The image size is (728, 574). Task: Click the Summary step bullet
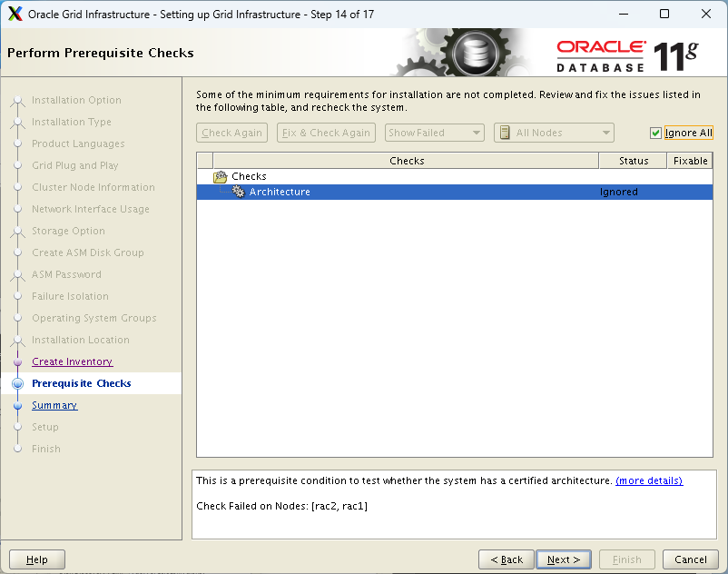[17, 405]
